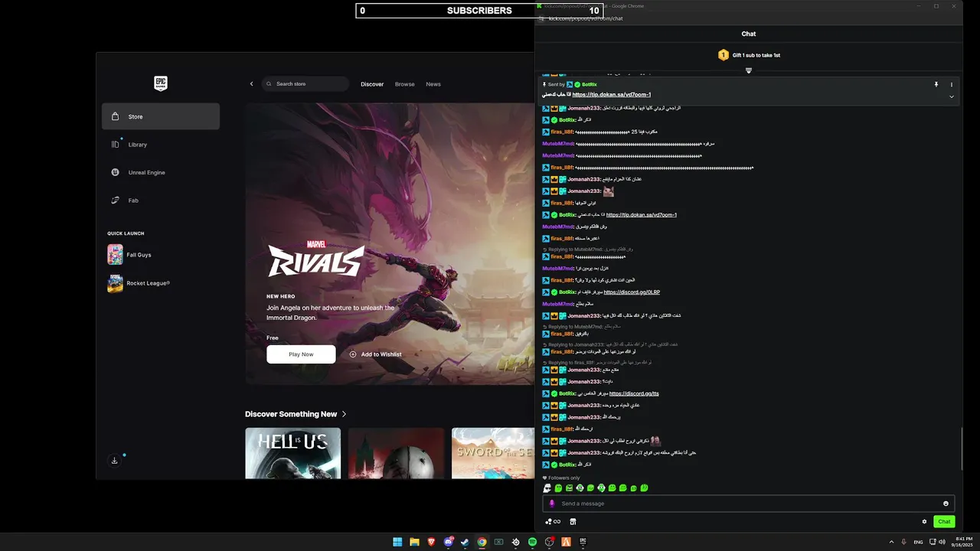
Task: Unpin the pinned BotRix message
Action: tap(936, 84)
